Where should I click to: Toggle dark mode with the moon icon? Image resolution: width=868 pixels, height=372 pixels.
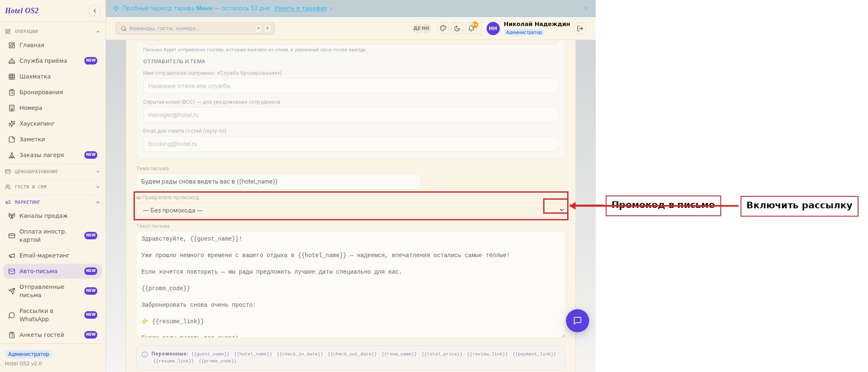pyautogui.click(x=457, y=29)
